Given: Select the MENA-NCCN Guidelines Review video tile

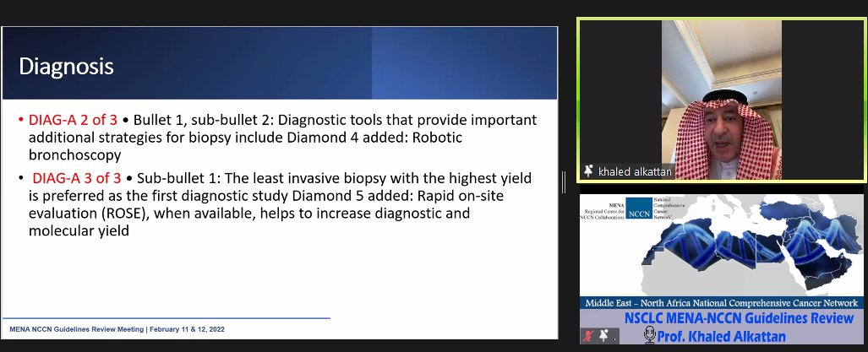Looking at the screenshot, I should (721, 268).
